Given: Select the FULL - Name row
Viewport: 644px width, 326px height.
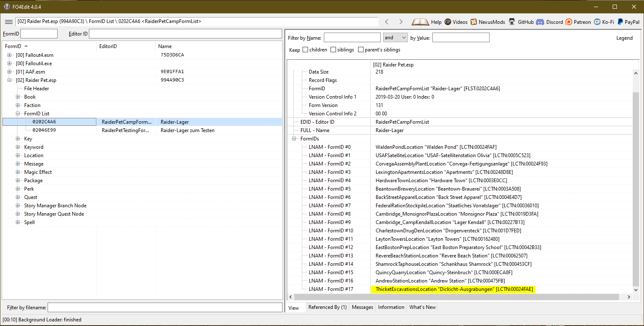Looking at the screenshot, I should click(460, 130).
